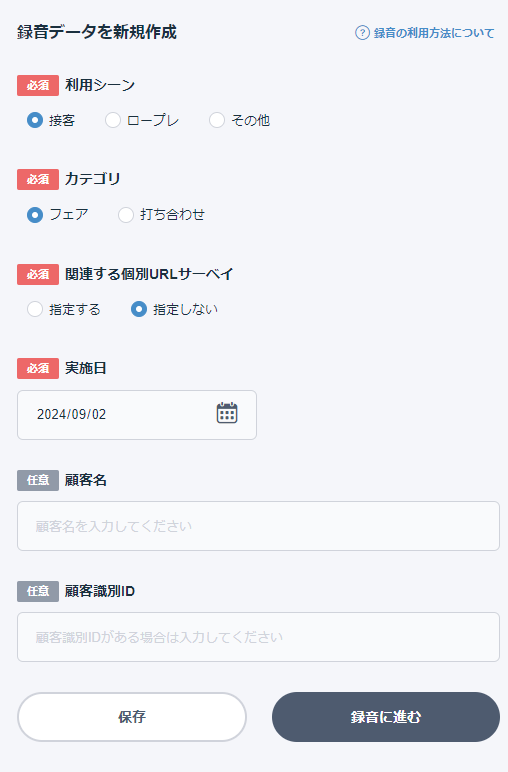Choose the ロープレ usage scene option
The image size is (508, 772).
[x=113, y=120]
